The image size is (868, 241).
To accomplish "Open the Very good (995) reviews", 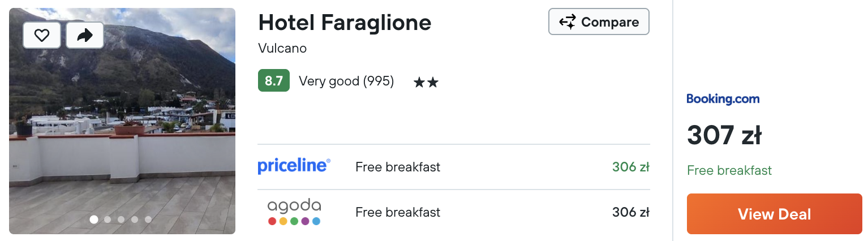I will 346,81.
